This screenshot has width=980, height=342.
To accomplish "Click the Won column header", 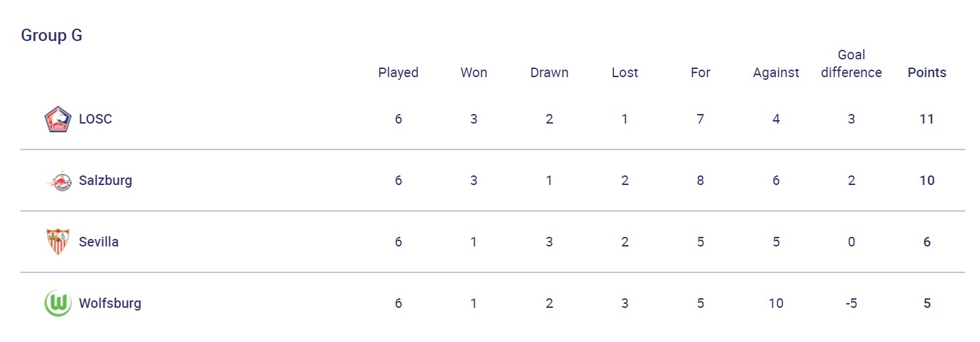I will pos(474,73).
